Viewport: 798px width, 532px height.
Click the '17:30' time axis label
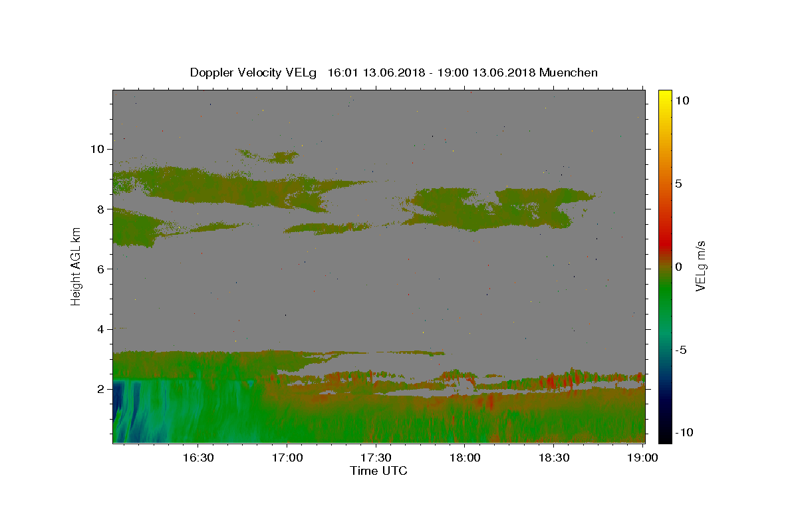point(376,458)
